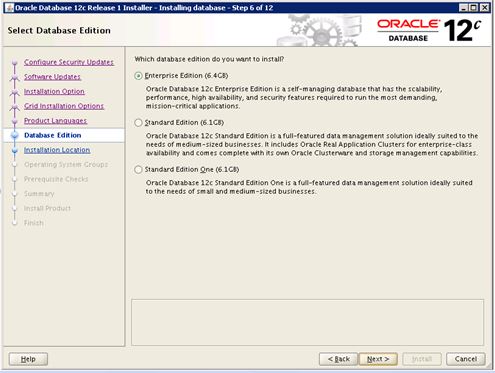Click the Standard Edition One description paragraph
This screenshot has width=495, height=373.
coord(309,187)
